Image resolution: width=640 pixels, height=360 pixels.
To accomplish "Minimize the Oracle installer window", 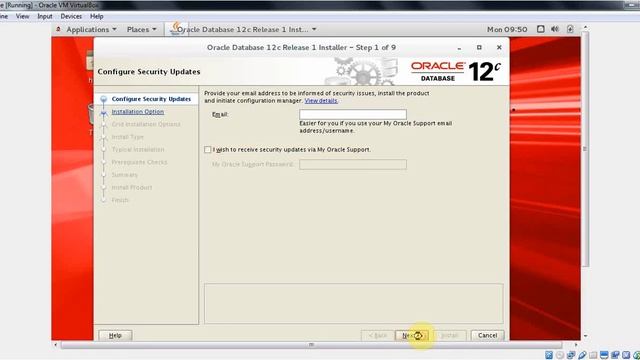I will pos(459,48).
